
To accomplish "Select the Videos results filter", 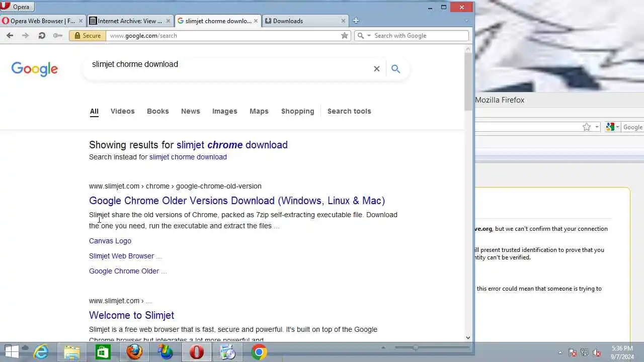I will click(123, 111).
